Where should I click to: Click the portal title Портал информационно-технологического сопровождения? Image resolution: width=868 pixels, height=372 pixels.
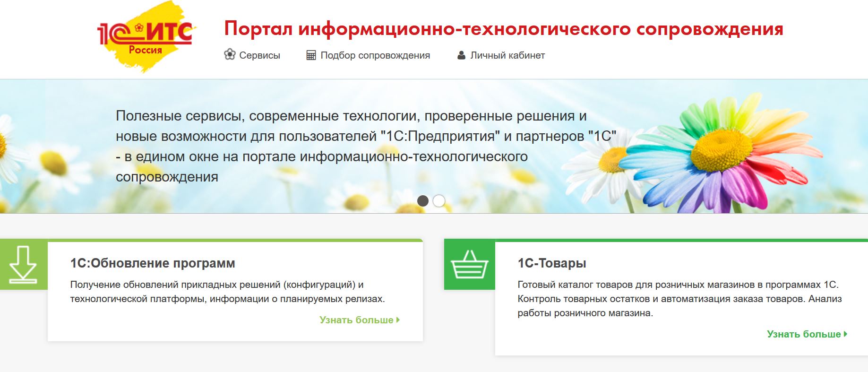pos(504,29)
